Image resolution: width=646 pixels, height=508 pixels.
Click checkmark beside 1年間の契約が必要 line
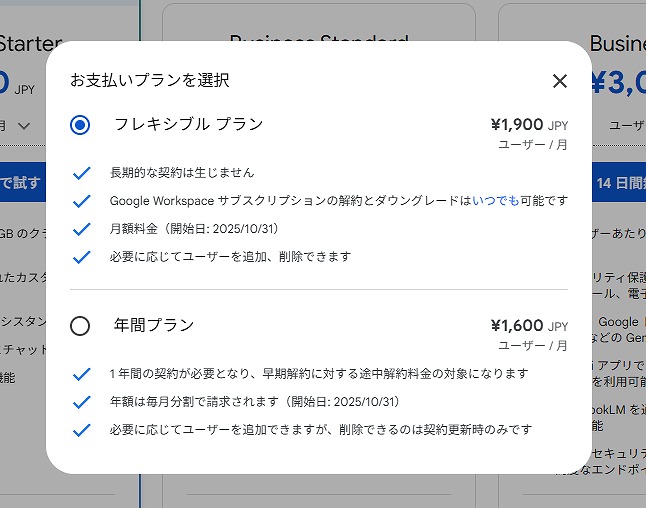[x=82, y=374]
